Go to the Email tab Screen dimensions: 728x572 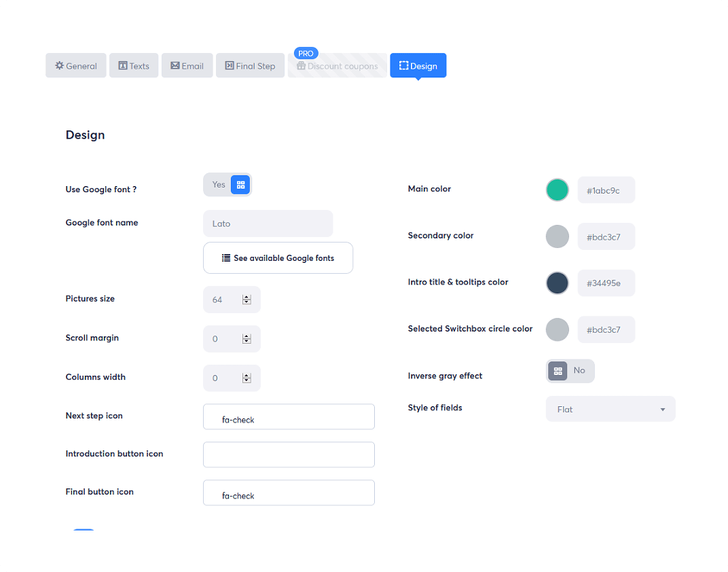(x=187, y=65)
